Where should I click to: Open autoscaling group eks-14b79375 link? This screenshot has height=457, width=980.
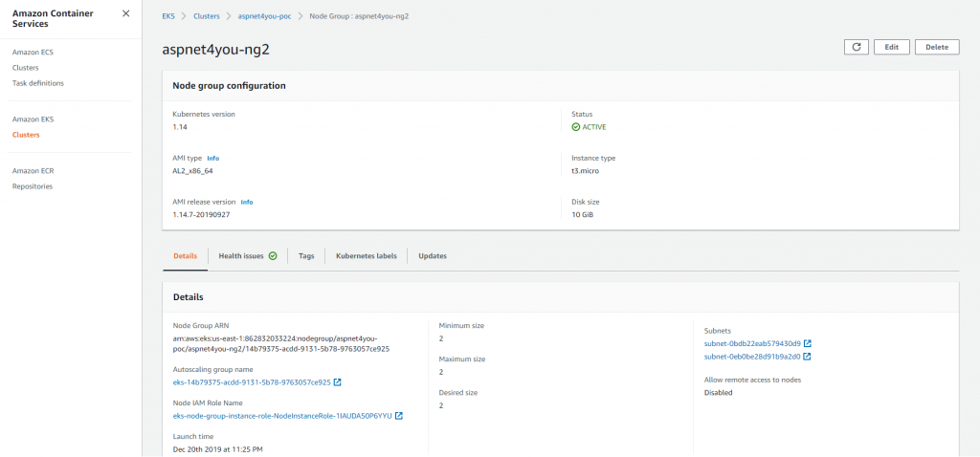click(x=252, y=382)
